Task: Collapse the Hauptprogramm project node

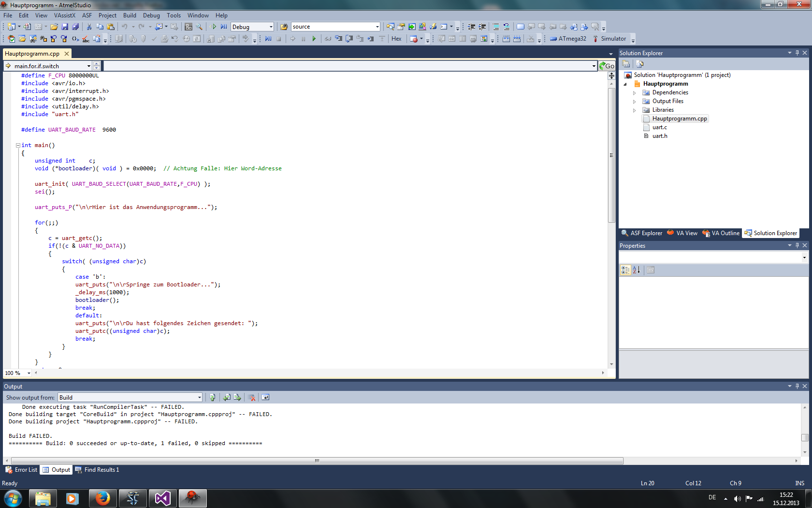Action: [x=625, y=84]
